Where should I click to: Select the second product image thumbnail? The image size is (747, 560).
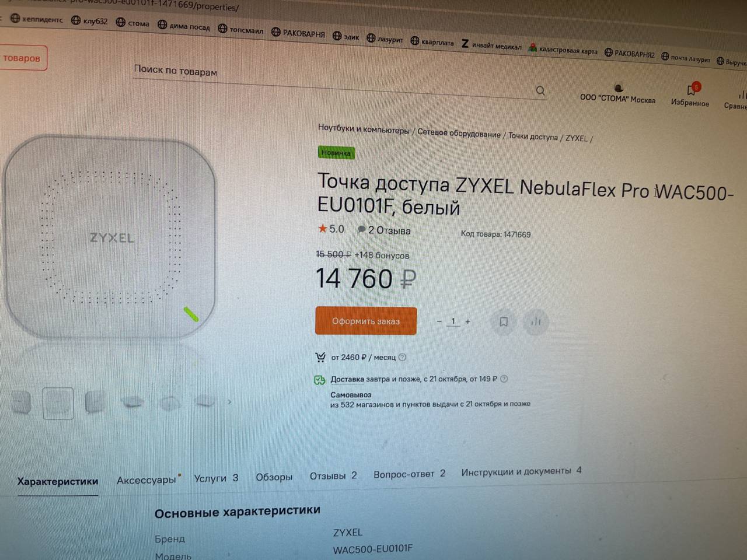[58, 403]
